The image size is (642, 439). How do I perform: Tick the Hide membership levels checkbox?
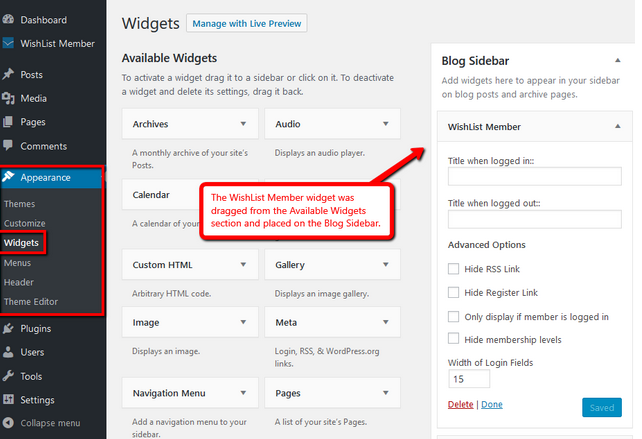point(453,339)
